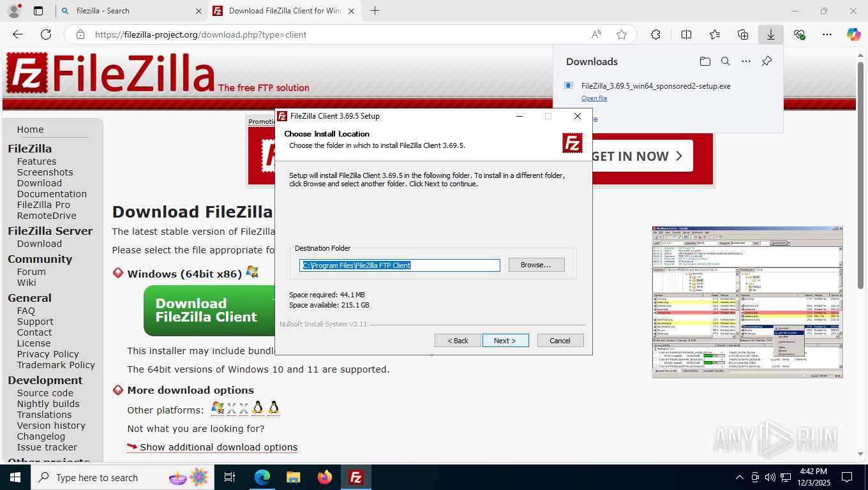Click the FileZilla site logo
Viewport: 868px width, 490px height.
(110, 73)
